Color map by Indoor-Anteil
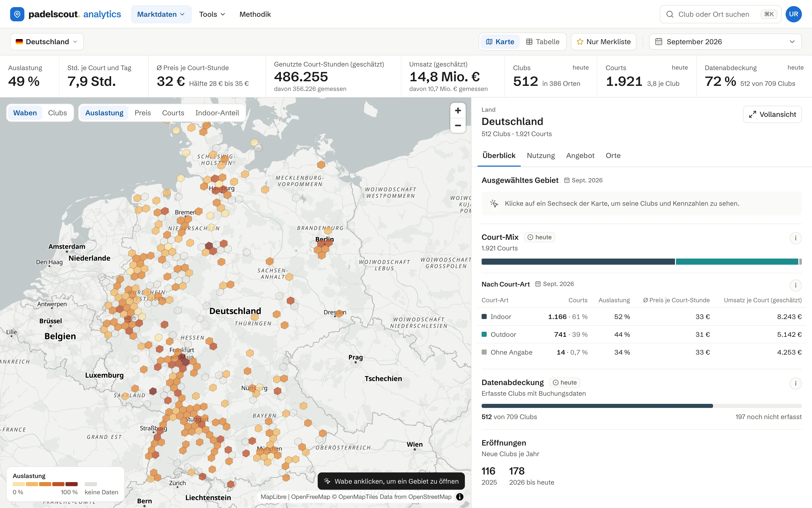Viewport: 812px width, 508px height. (x=217, y=113)
